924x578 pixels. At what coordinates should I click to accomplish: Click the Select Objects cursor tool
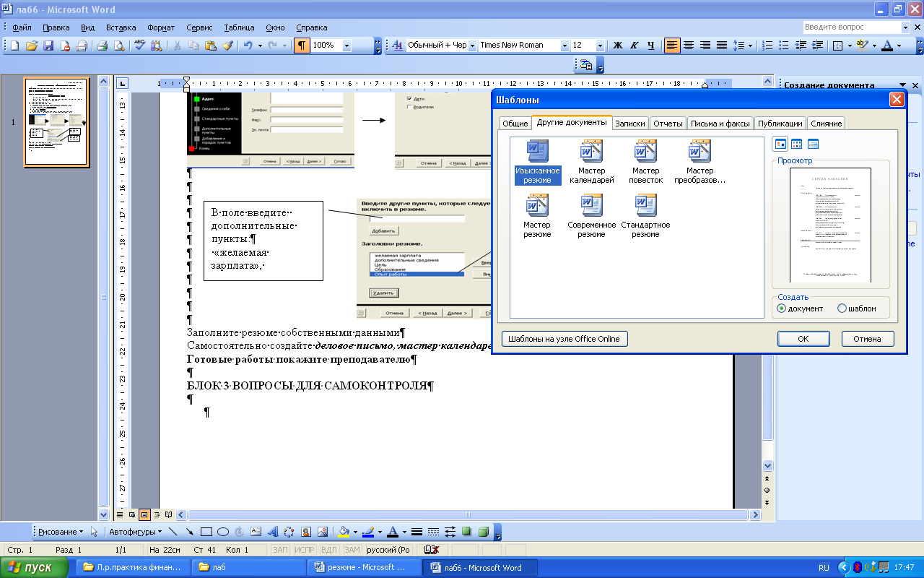[94, 532]
